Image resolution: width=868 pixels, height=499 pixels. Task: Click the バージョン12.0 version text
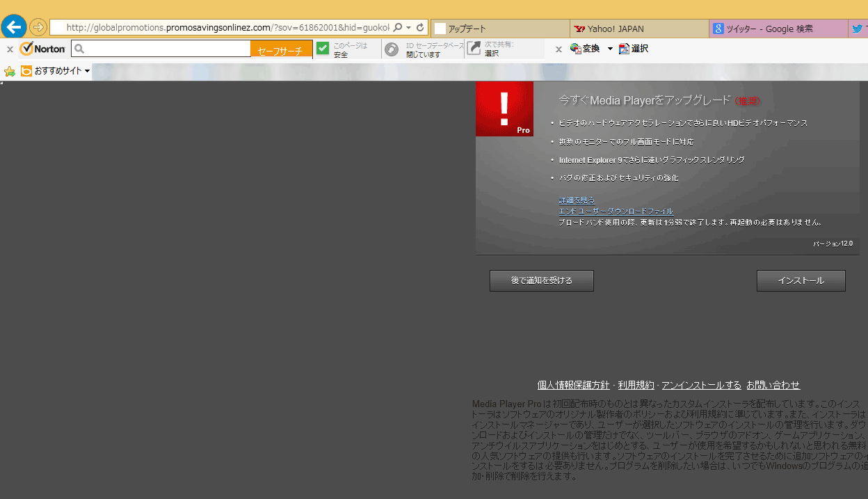click(x=833, y=244)
